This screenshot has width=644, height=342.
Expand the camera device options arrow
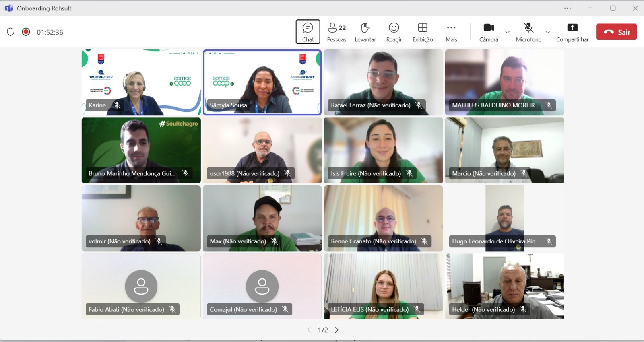click(507, 32)
